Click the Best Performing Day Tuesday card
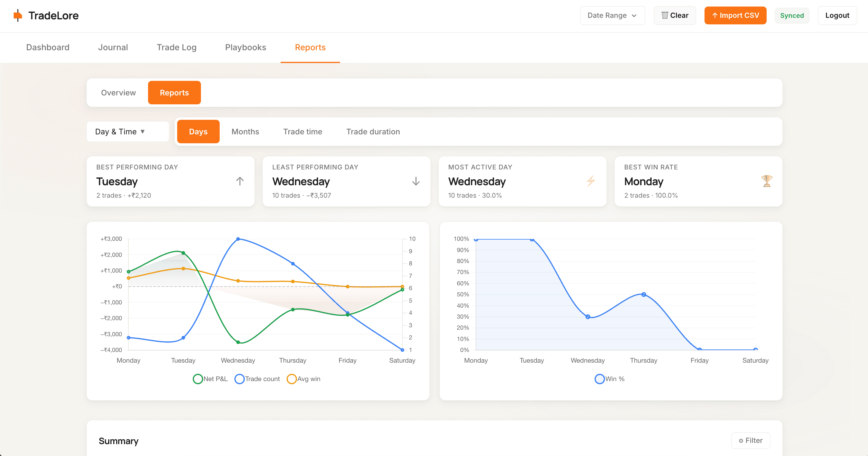Image resolution: width=868 pixels, height=456 pixels. coord(171,181)
